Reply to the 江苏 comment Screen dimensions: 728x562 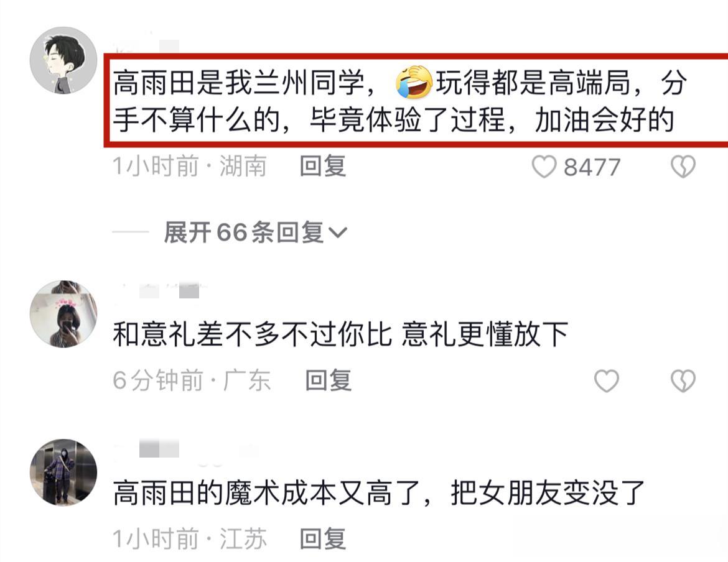323,539
